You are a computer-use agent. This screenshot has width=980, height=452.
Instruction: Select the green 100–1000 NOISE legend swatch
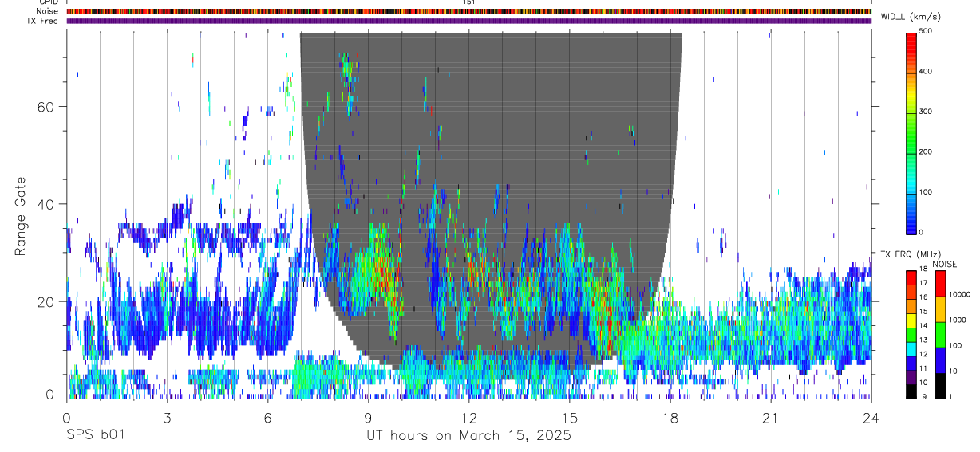point(940,334)
